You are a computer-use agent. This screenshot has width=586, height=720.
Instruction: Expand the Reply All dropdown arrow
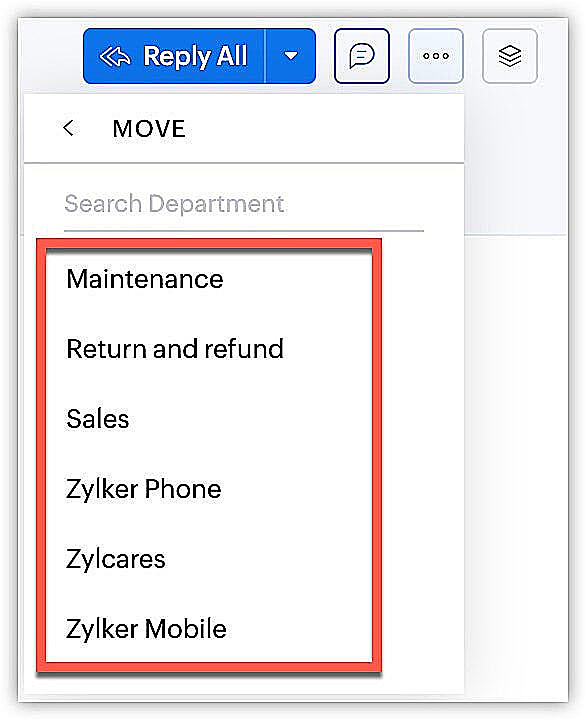pos(290,56)
